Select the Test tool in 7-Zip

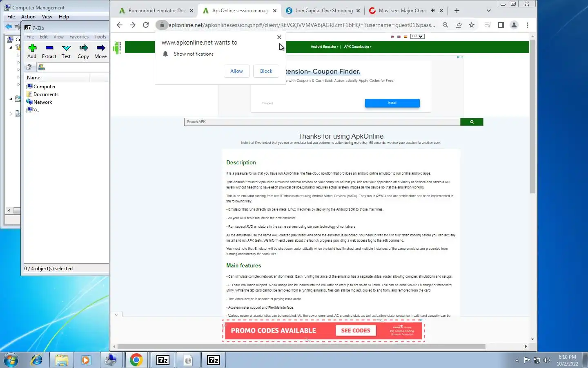[x=66, y=51]
